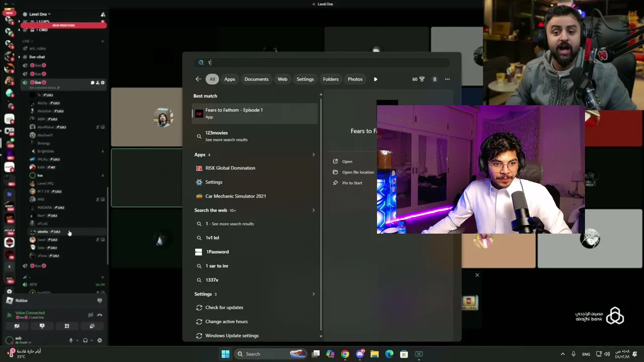Switch to Web filter tab
The image size is (644, 362).
(282, 79)
